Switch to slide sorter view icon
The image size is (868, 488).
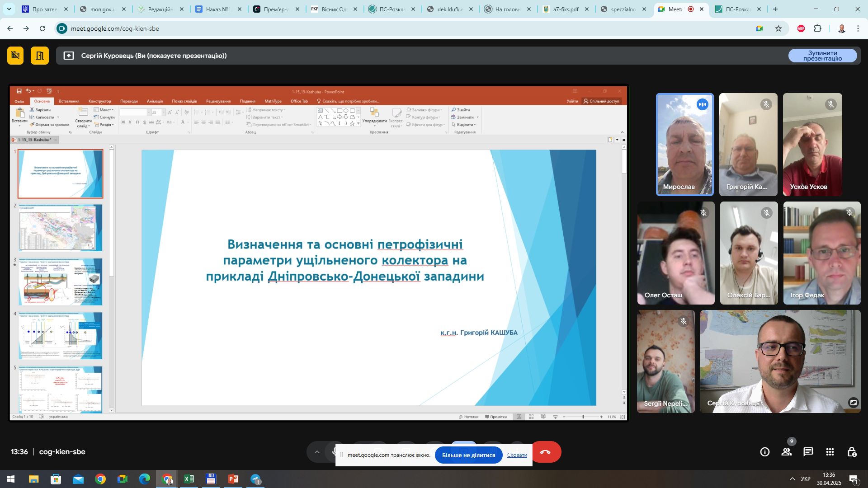[x=531, y=417]
